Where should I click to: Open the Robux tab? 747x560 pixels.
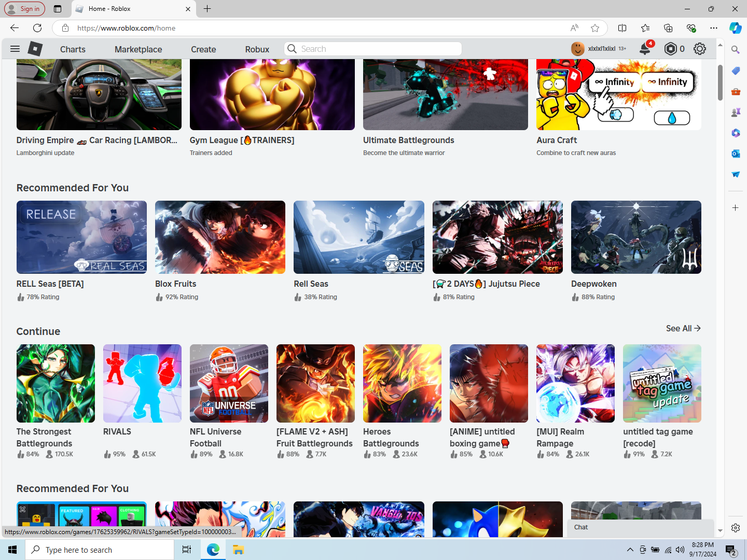pos(257,49)
